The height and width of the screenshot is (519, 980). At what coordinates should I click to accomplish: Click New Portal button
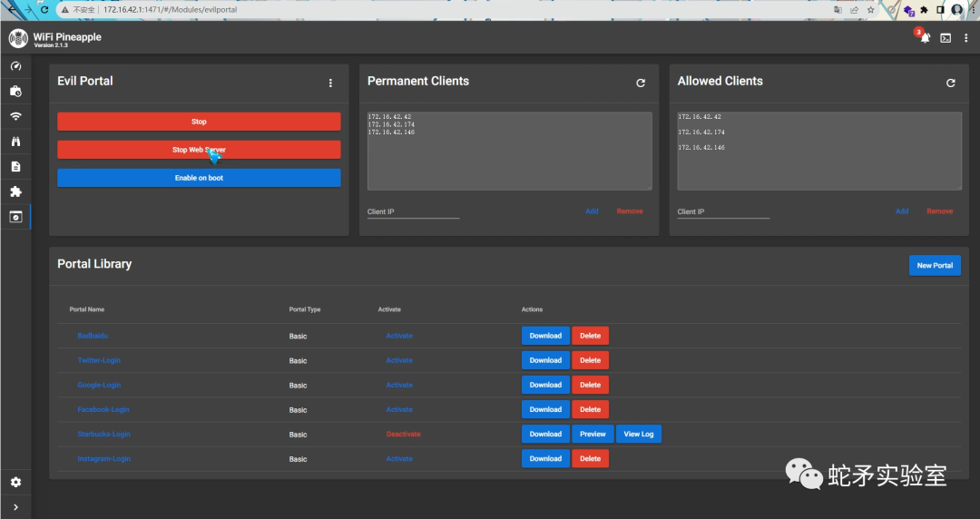click(935, 265)
